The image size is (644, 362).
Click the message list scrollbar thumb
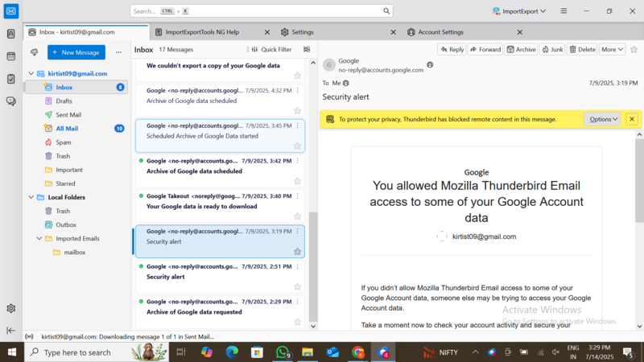(313, 266)
